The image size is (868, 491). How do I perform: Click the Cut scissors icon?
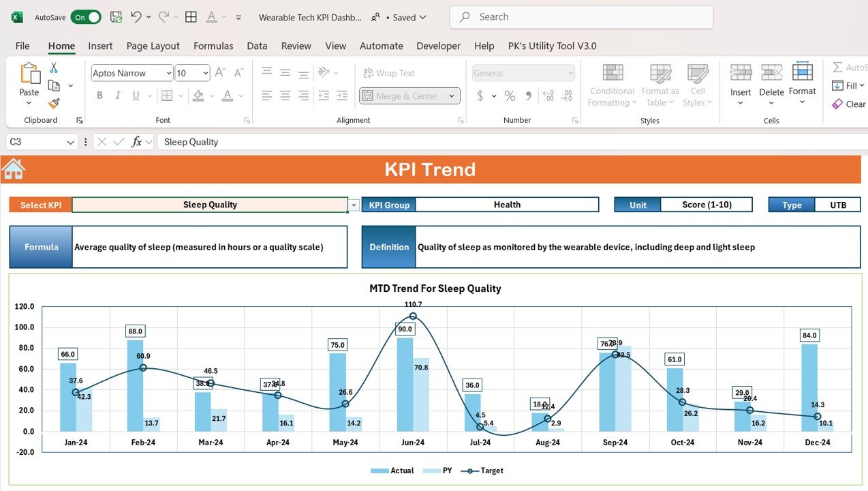[x=54, y=68]
